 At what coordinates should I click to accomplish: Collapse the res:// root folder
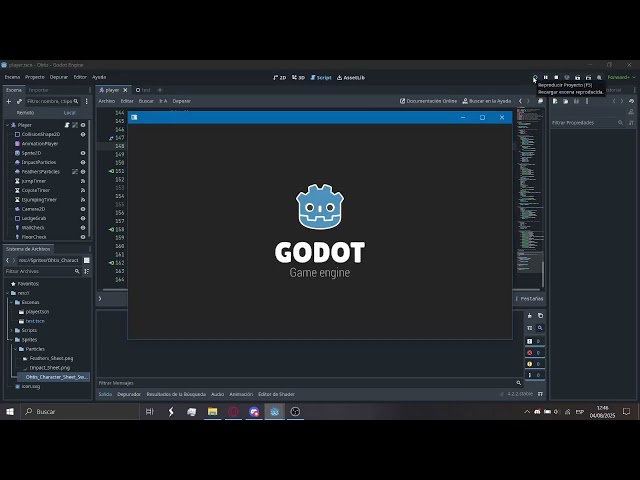click(x=7, y=293)
